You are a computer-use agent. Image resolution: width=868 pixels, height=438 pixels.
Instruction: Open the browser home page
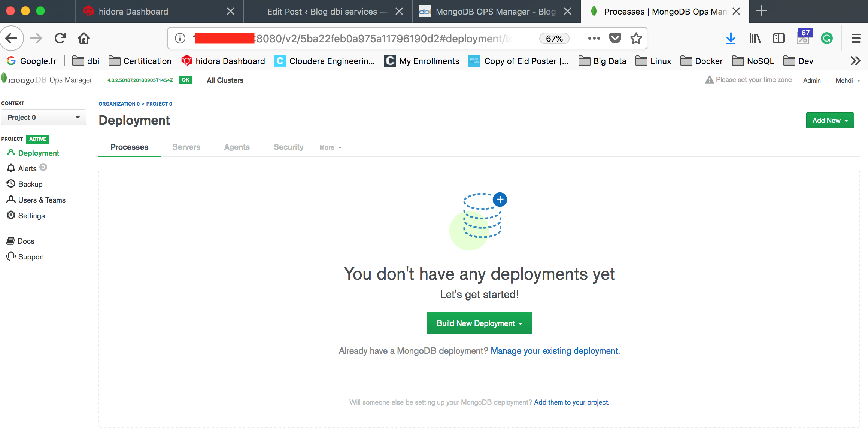pos(84,38)
